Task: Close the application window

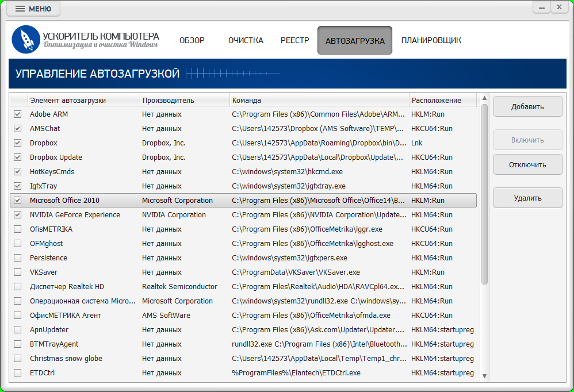Action: click(x=560, y=7)
